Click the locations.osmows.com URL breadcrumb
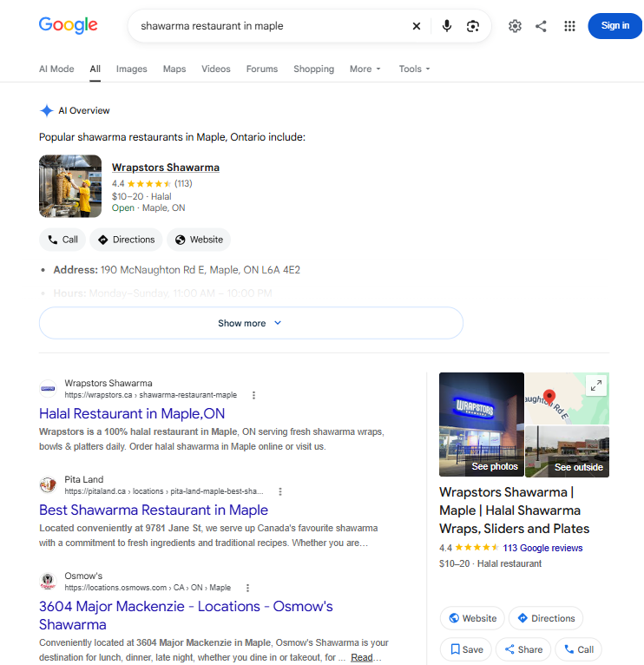This screenshot has height=665, width=644. (148, 588)
